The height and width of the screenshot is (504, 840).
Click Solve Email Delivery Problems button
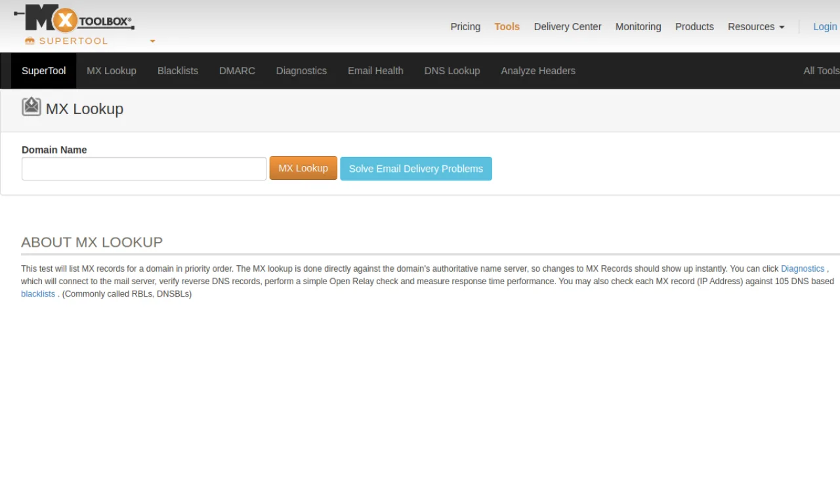pos(416,169)
